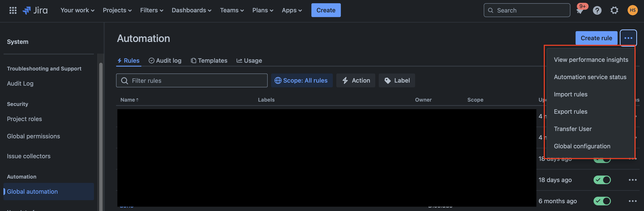Switch to the Audit log tab
The image size is (644, 211).
[x=165, y=61]
